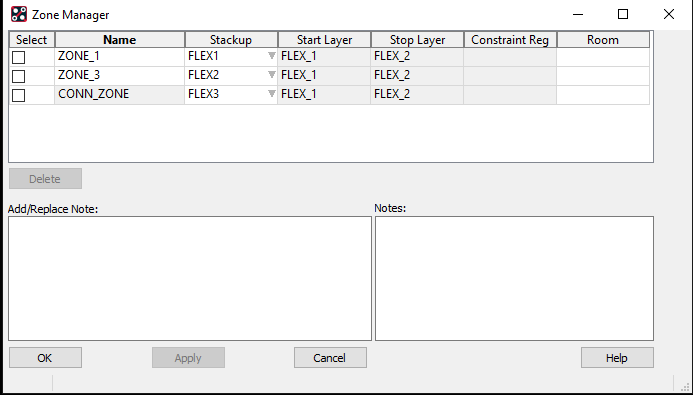Select the CONN_ZONE name cell
Viewport: 693px width, 395px height.
click(120, 95)
